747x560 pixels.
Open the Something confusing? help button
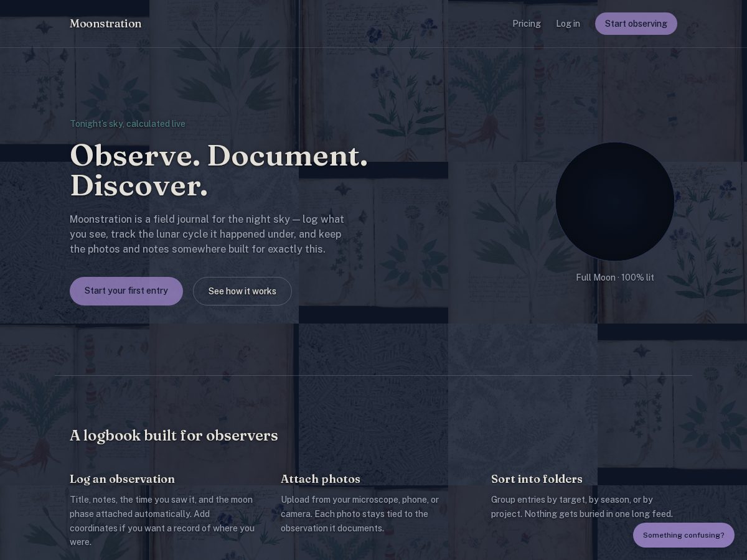[684, 535]
